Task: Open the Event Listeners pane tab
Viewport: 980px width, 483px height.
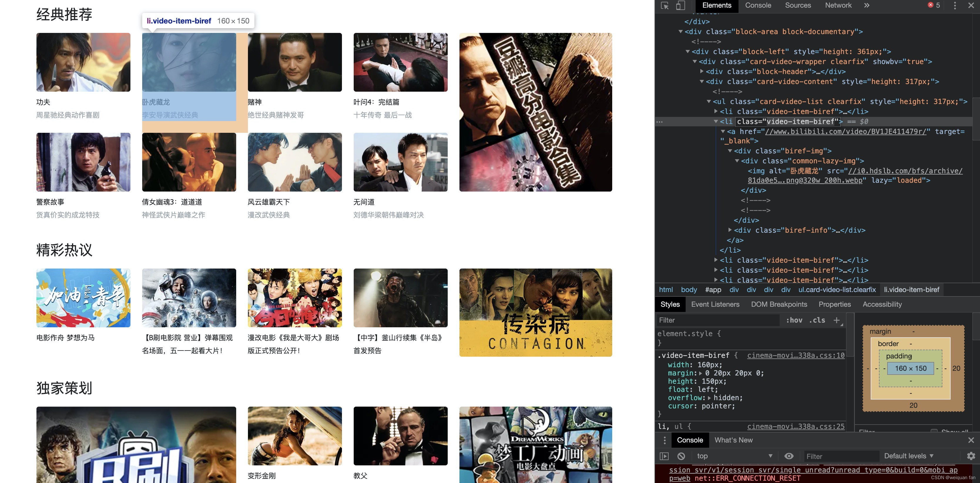Action: coord(715,304)
